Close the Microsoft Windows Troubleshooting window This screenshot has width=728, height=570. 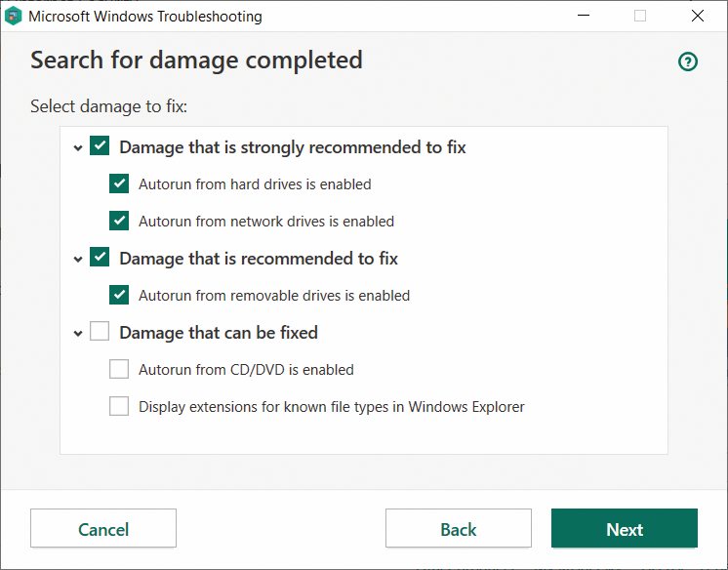coord(698,16)
